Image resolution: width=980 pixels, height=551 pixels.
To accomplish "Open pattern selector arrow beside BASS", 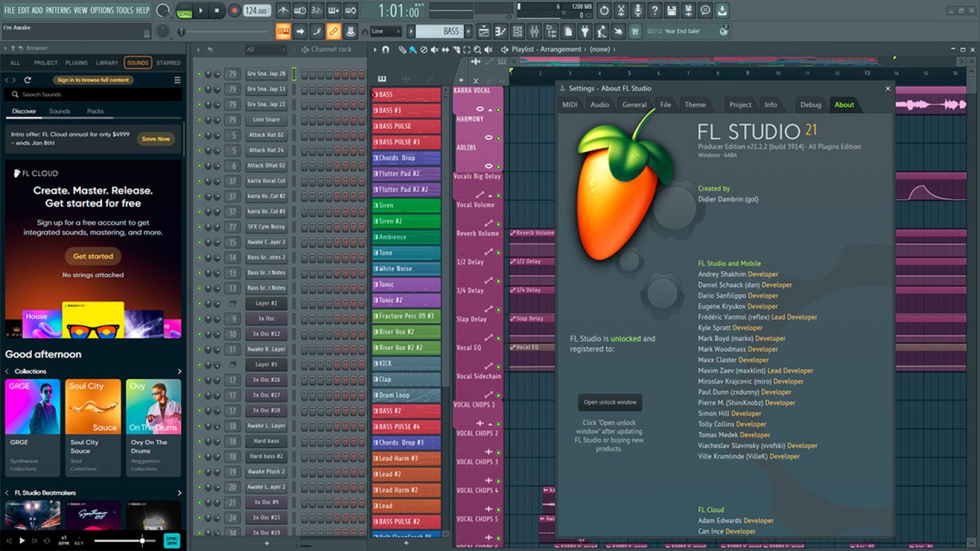I will point(411,31).
